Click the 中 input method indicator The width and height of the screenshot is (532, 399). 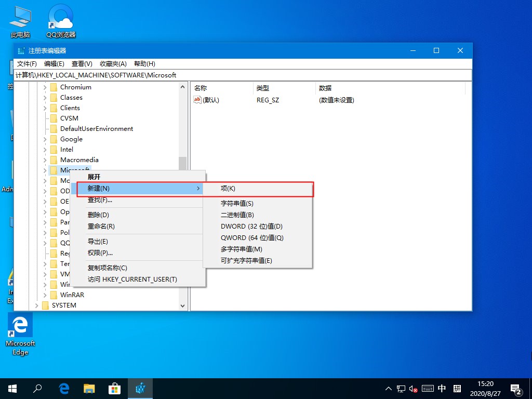tap(441, 388)
